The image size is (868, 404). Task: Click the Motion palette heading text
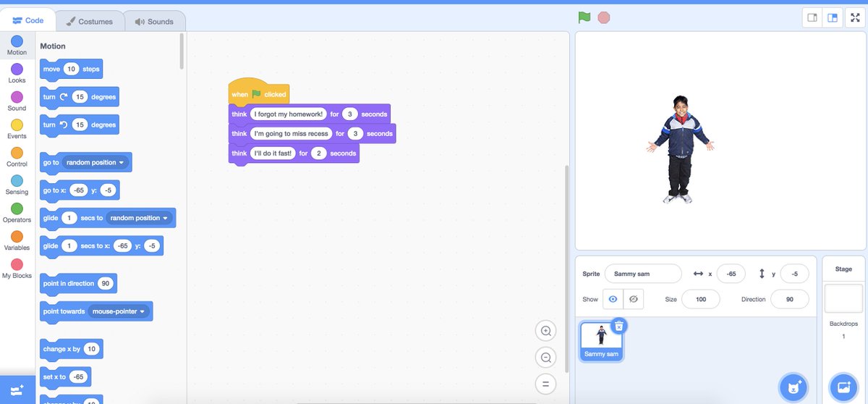pos(53,46)
